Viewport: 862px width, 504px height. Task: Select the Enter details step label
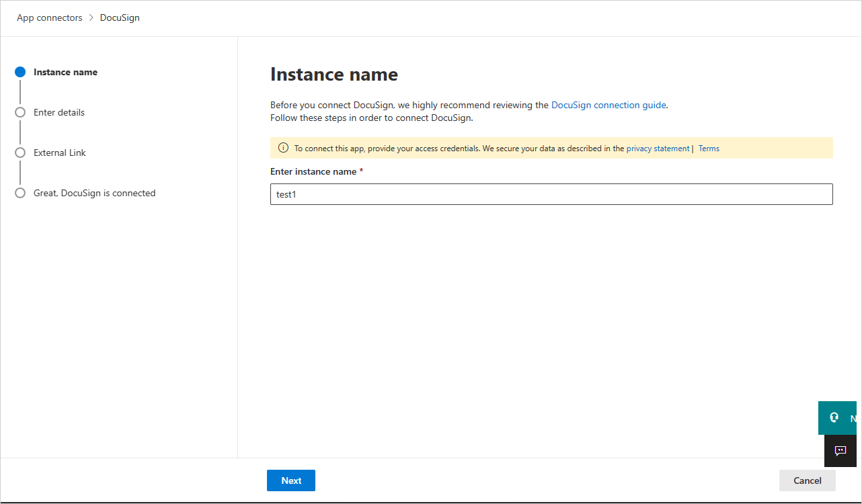[59, 112]
